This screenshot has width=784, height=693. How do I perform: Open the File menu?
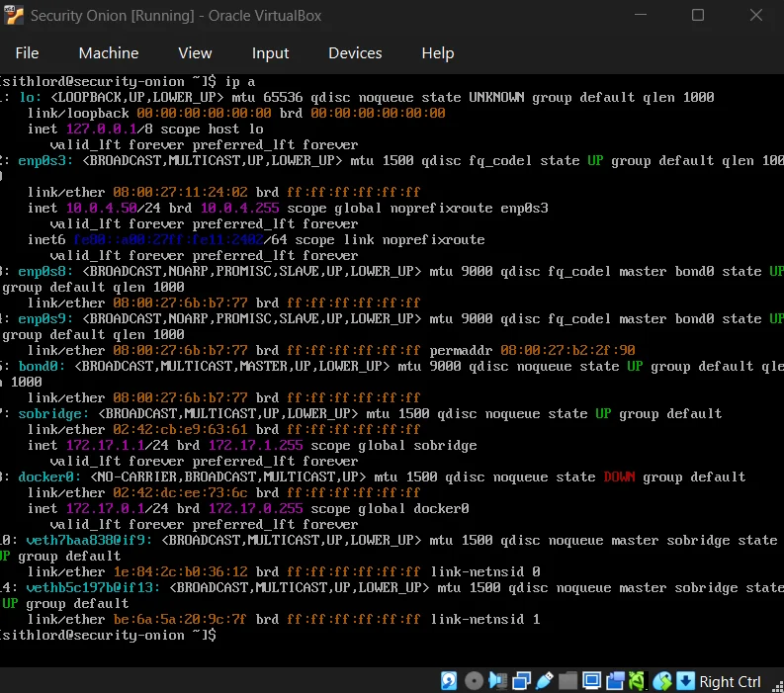click(27, 53)
